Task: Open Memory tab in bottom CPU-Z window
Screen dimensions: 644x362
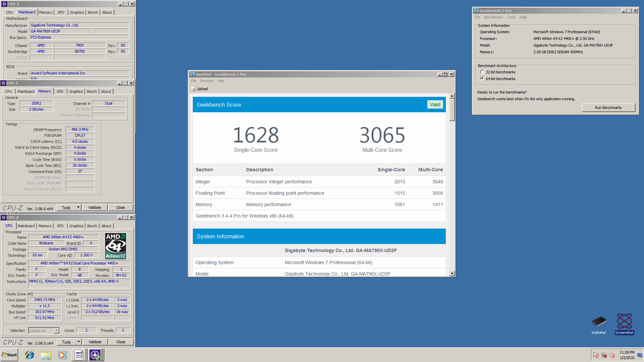Action: (x=45, y=226)
